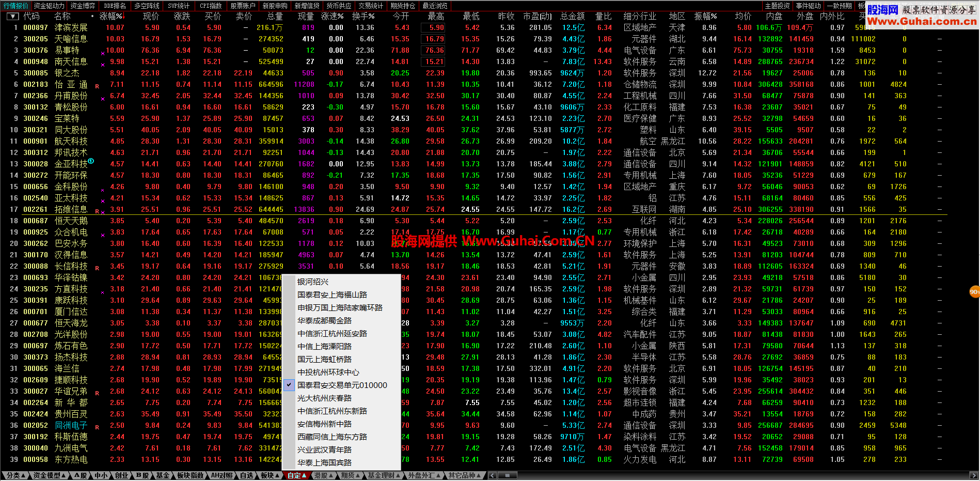Click the circled 1 badge on 金亚科技

tap(91, 161)
